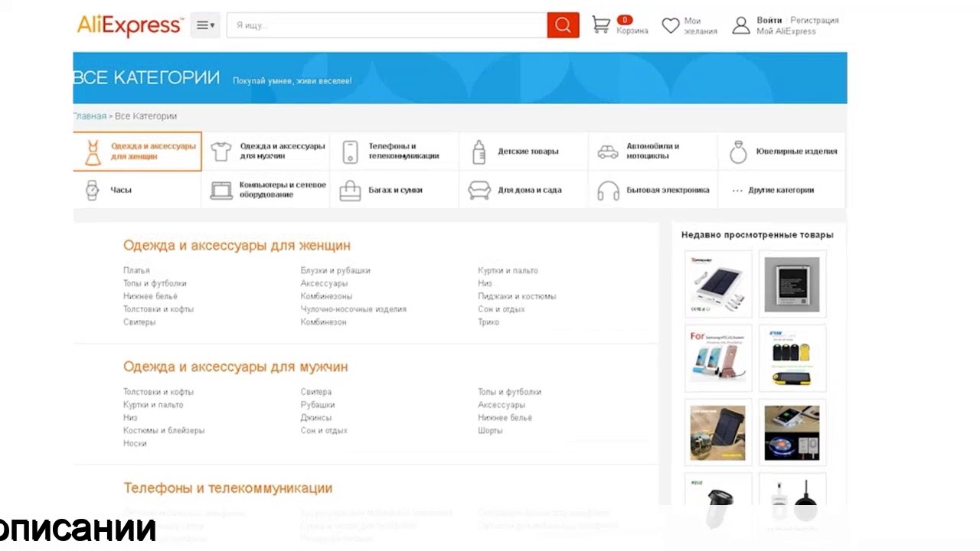Image resolution: width=980 pixels, height=551 pixels.
Task: Click the three dots other categories icon
Action: (737, 191)
